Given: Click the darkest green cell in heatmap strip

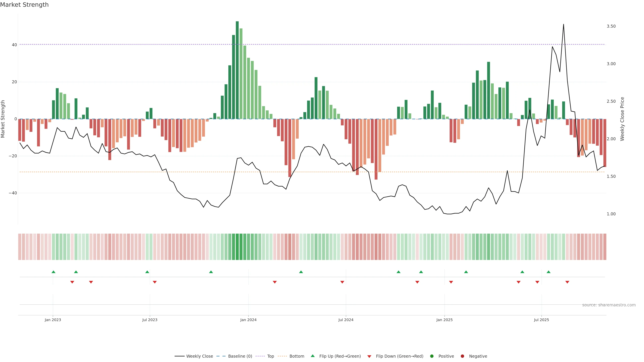Looking at the screenshot, I should (x=237, y=247).
